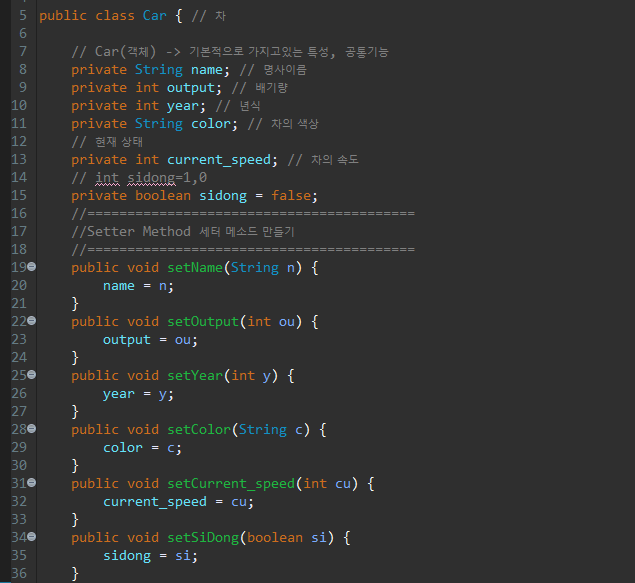Collapse the setSiDong method at line 34

point(32,537)
